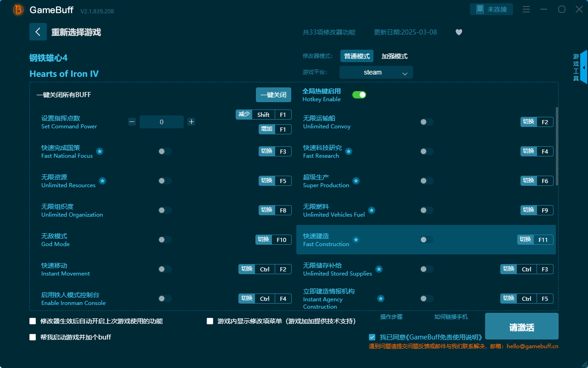The width and height of the screenshot is (588, 368).
Task: Open the steam game platform dropdown
Action: (x=376, y=72)
